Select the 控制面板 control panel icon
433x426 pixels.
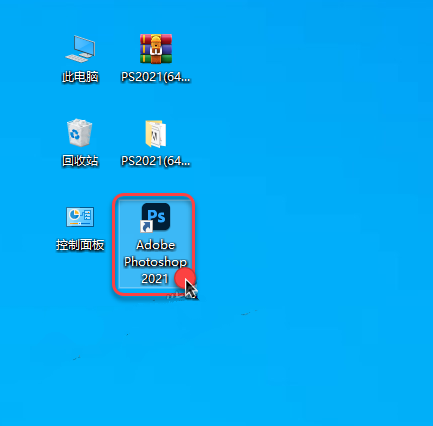click(80, 217)
